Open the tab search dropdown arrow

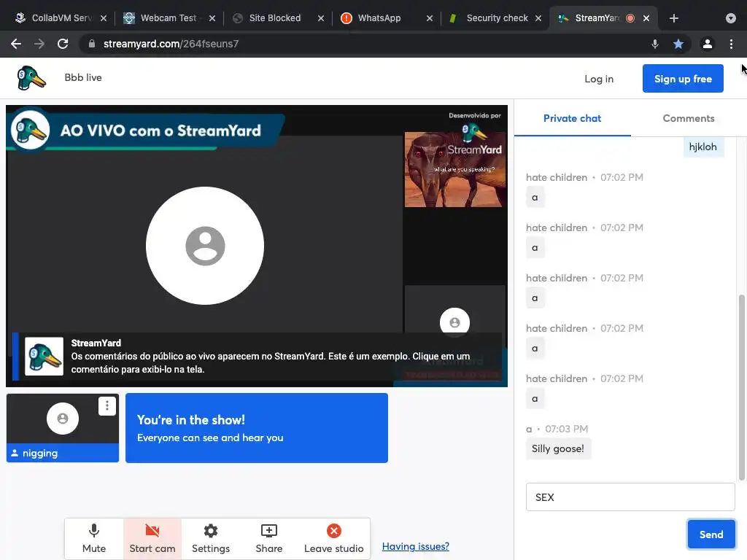pos(731,18)
